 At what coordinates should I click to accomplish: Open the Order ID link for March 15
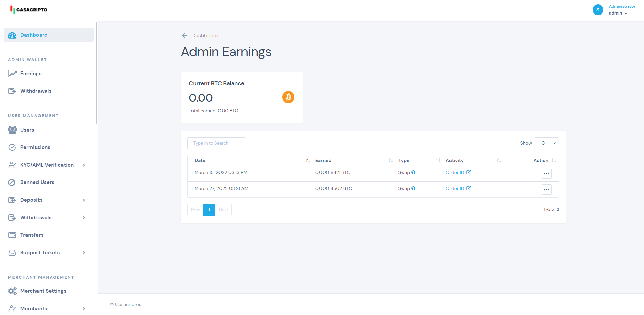click(455, 172)
